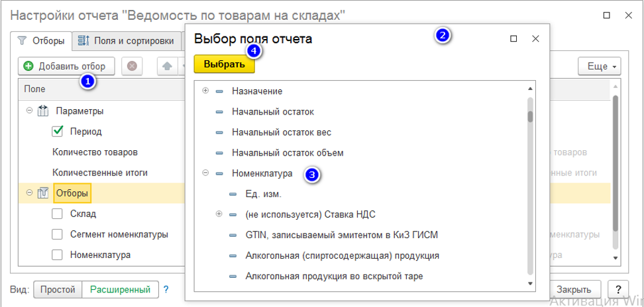Click the Отборы group funnel icon
644x307 pixels.
coord(42,193)
